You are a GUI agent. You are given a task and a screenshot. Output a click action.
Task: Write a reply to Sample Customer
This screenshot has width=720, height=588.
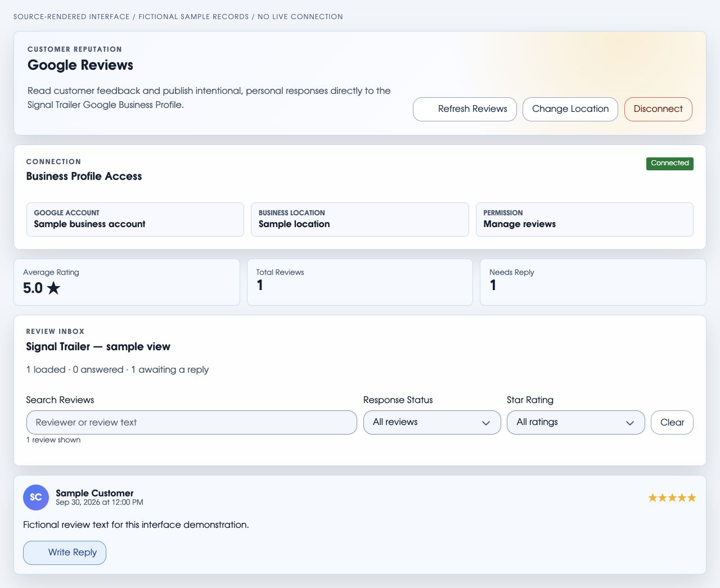[65, 553]
